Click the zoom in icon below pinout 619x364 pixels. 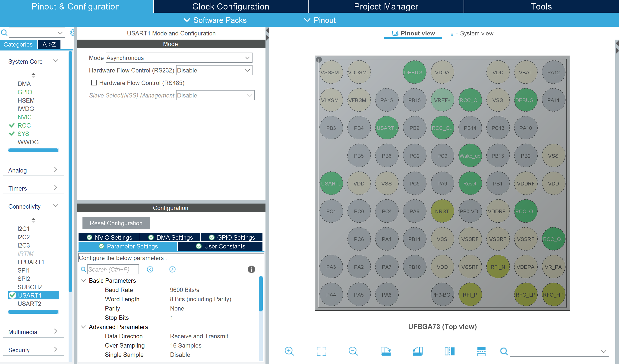coord(289,351)
